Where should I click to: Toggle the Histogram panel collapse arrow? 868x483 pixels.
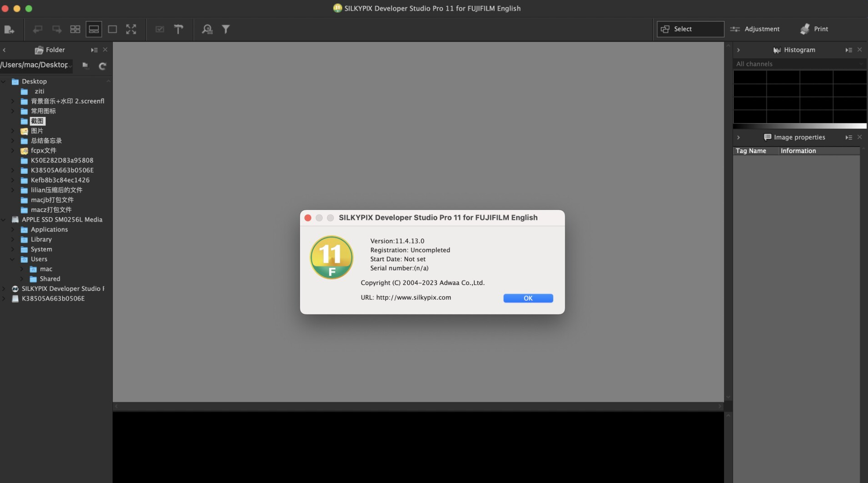[738, 49]
